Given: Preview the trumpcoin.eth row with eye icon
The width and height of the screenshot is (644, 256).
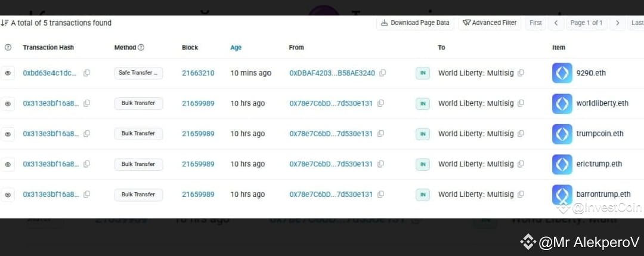Looking at the screenshot, I should coord(7,134).
